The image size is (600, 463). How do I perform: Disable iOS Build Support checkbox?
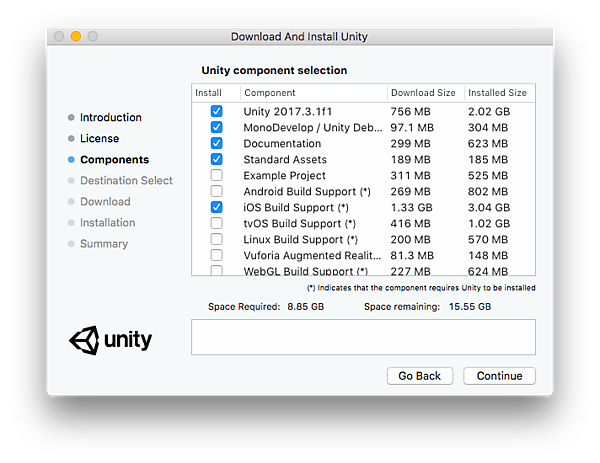click(216, 207)
